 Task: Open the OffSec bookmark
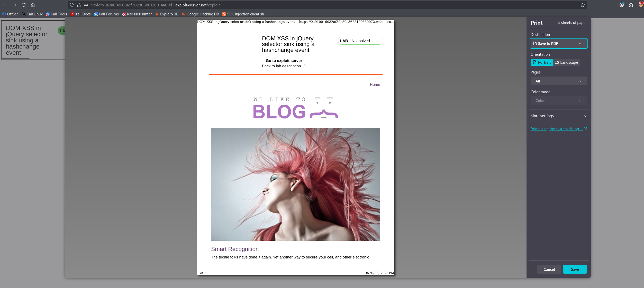click(x=10, y=14)
